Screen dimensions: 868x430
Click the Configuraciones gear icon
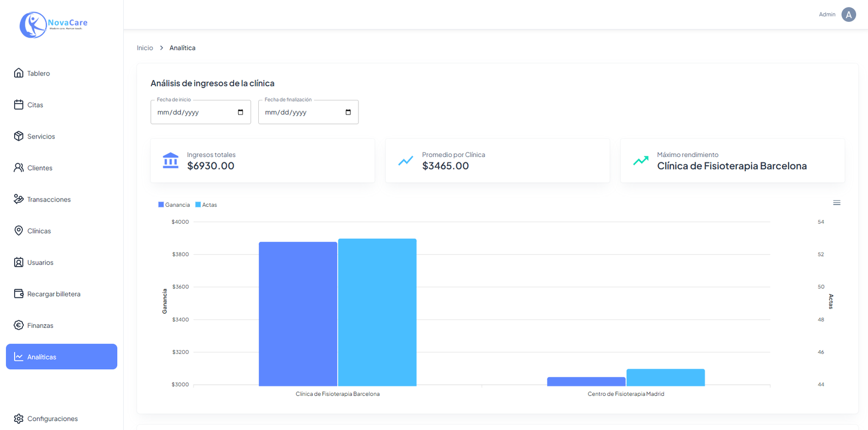(18, 419)
